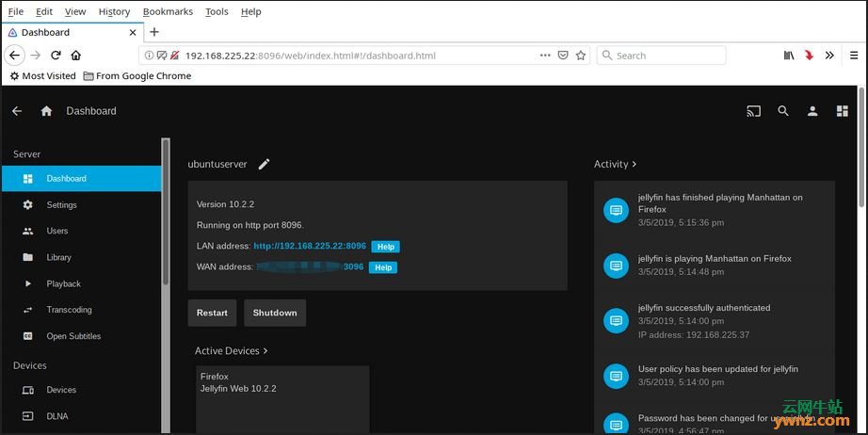The height and width of the screenshot is (435, 868).
Task: Click the dashboard grid icon in header
Action: [x=842, y=111]
